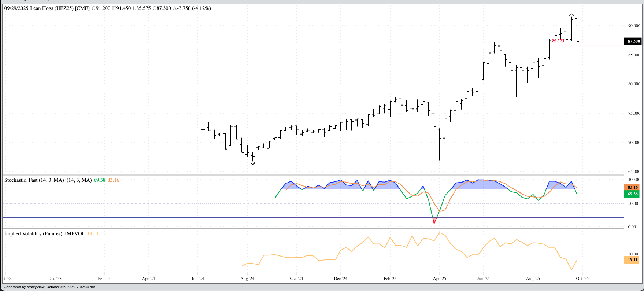Click the red oversold dip on the stochastic
644x291 pixels.
(434, 221)
